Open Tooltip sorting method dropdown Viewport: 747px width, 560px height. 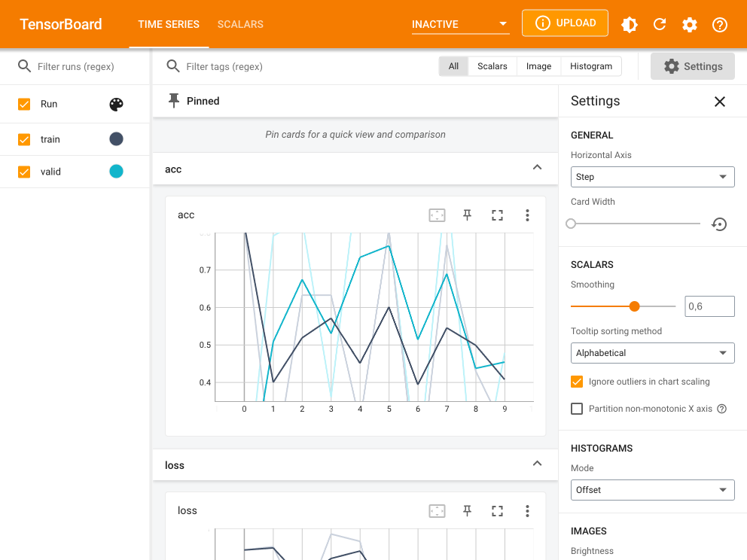coord(652,353)
